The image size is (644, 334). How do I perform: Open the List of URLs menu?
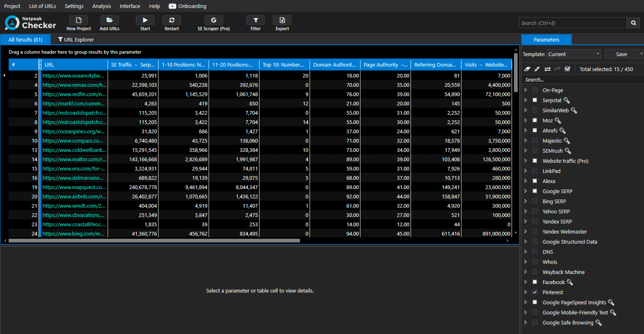point(42,6)
